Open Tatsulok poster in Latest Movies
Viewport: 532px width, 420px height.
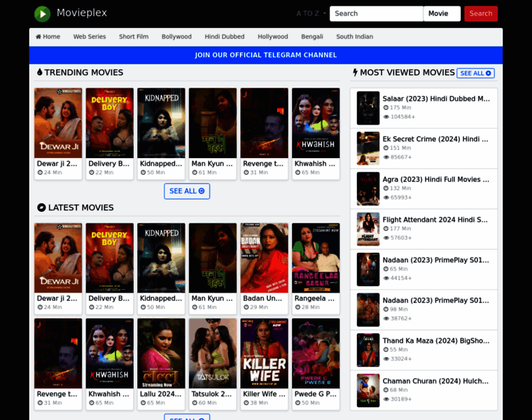point(213,353)
